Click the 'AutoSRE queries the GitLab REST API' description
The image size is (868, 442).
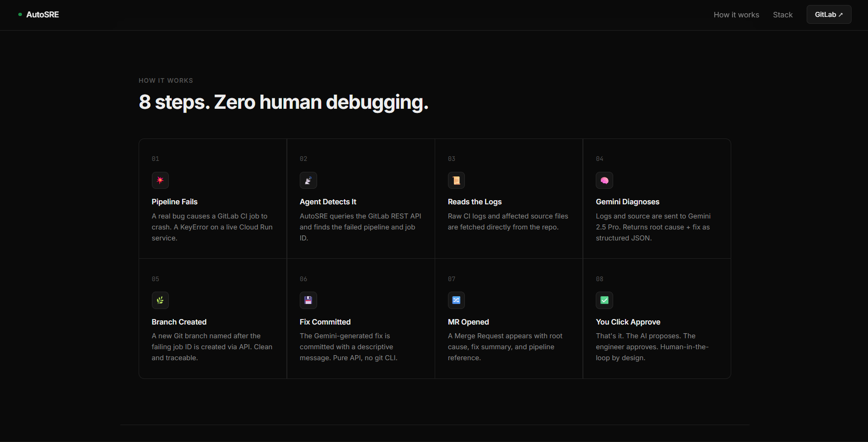361,227
